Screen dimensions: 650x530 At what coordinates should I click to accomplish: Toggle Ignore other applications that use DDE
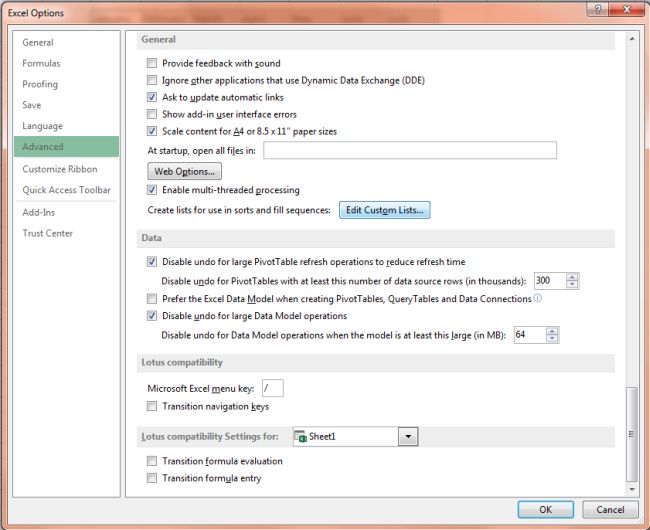click(152, 80)
